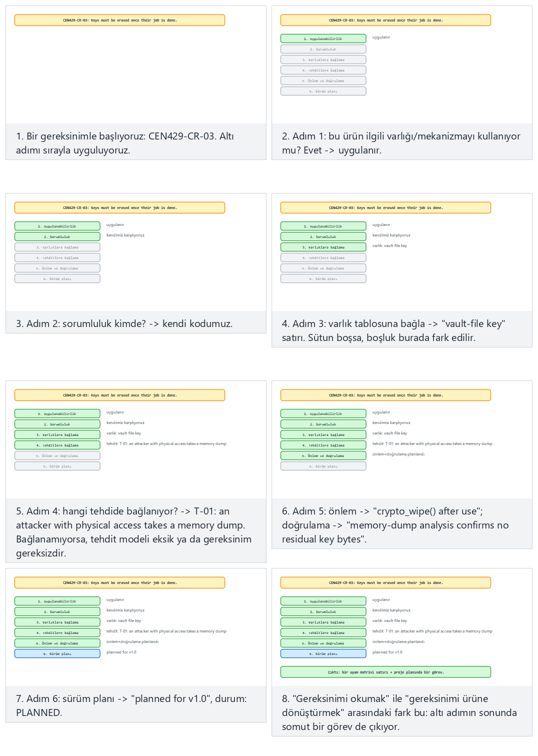Select "2. Sorumluluk" step in panel 3
Image resolution: width=538 pixels, height=756 pixels.
point(57,236)
